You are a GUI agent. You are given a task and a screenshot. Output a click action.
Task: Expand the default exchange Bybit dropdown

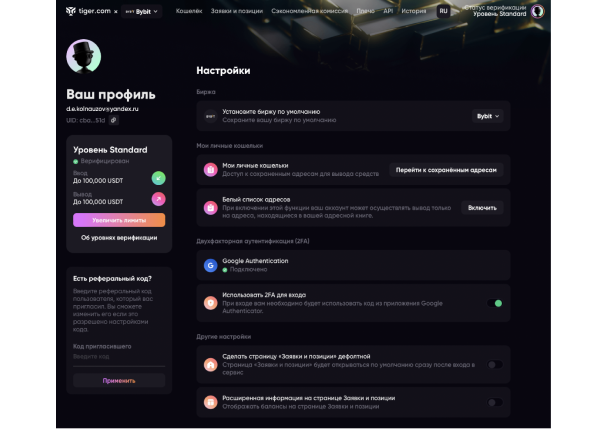pos(488,116)
